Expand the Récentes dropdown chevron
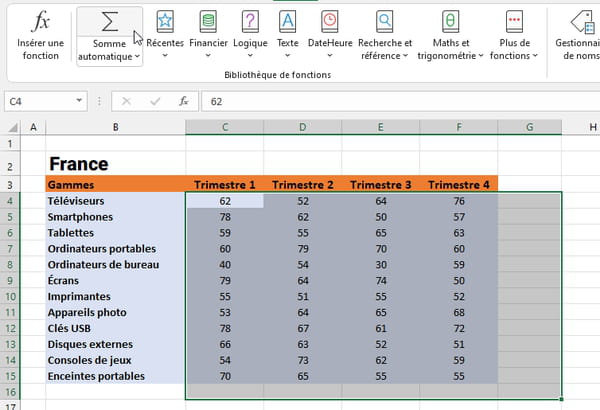 tap(165, 56)
